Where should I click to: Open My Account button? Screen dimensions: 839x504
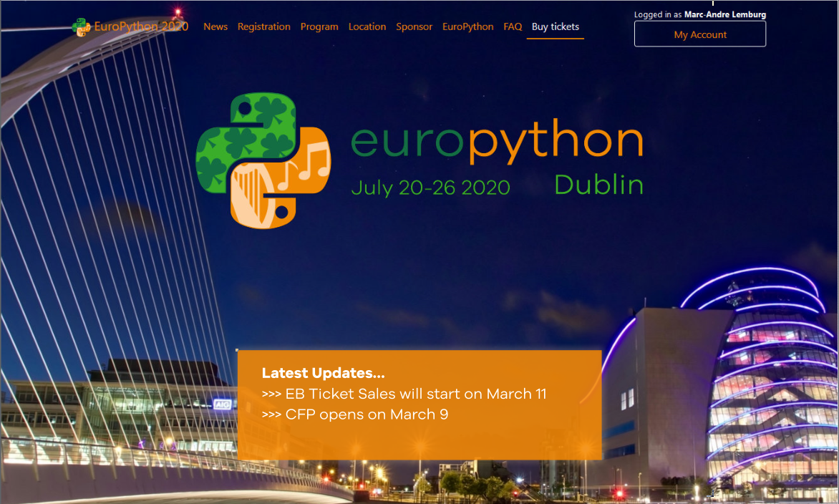coord(700,34)
